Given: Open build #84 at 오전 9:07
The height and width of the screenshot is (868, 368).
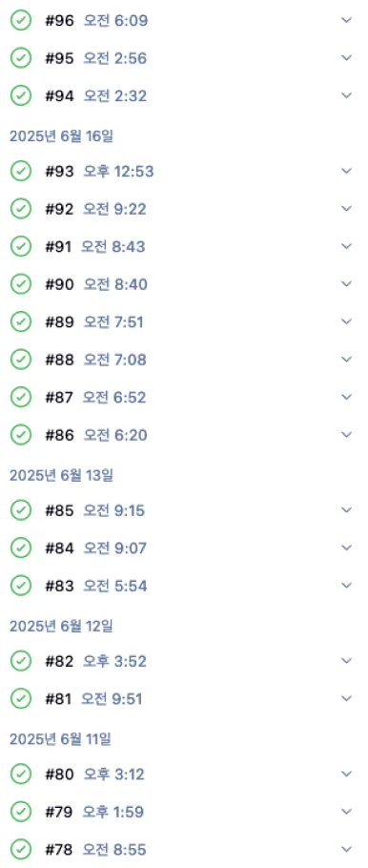Looking at the screenshot, I should 95,548.
